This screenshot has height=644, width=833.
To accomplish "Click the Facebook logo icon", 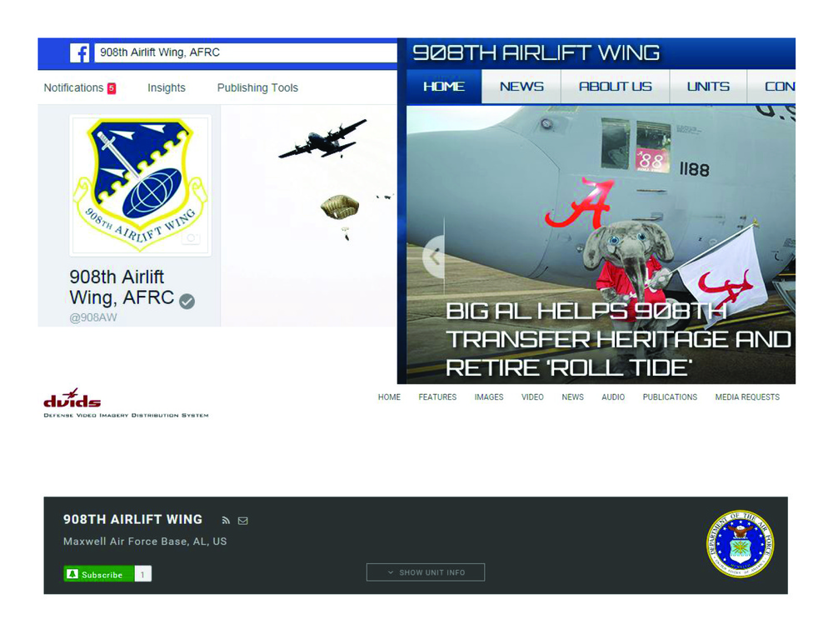I will coord(80,53).
